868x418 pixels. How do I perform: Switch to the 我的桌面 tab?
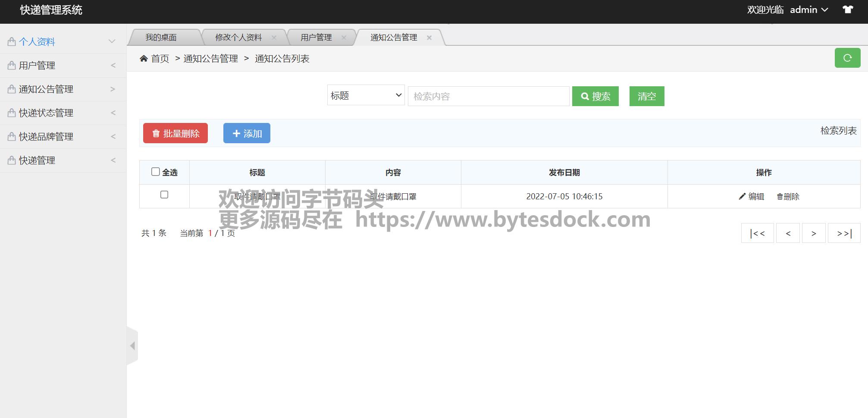point(161,38)
